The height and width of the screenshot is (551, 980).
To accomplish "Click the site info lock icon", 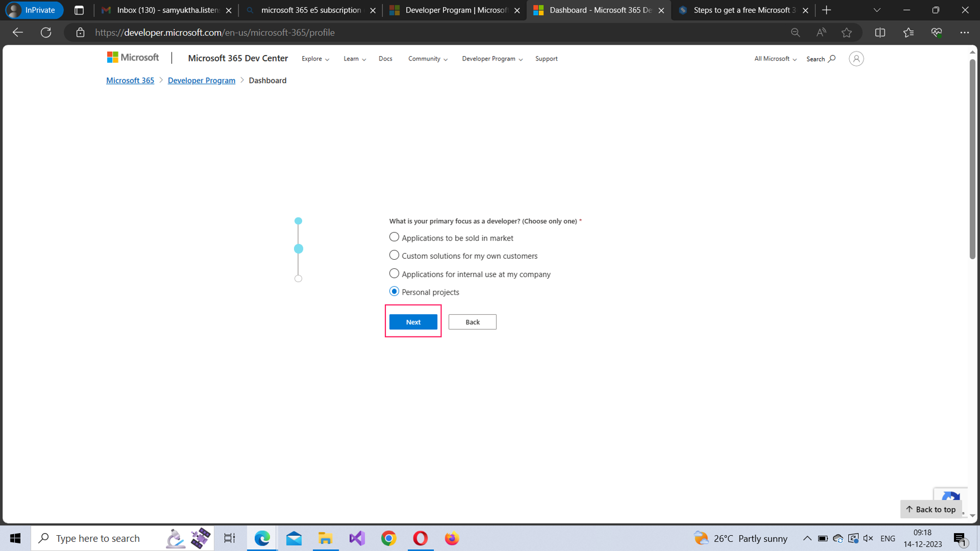I will (80, 33).
